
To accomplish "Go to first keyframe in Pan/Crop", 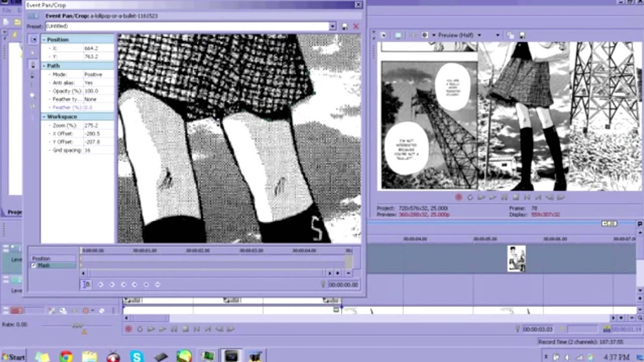I will tap(101, 285).
